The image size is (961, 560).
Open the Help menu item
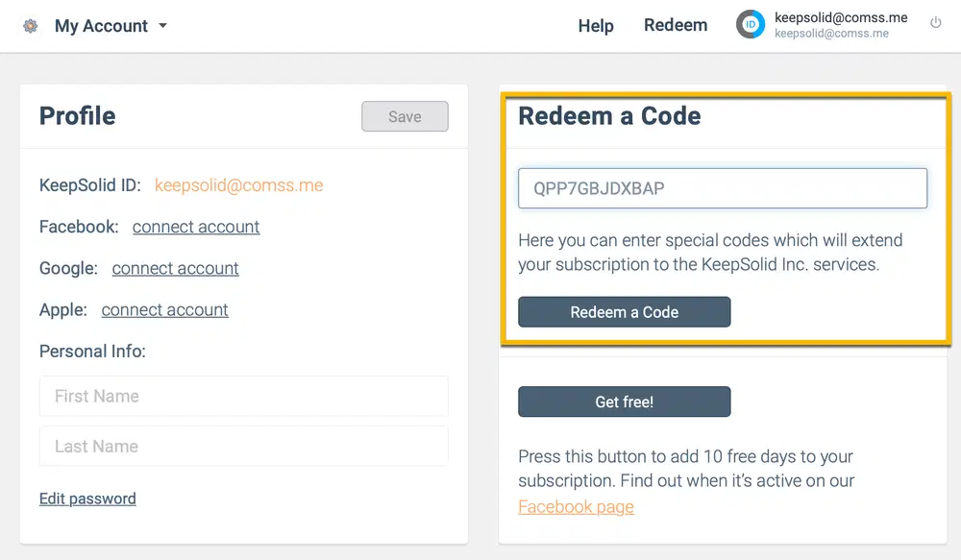point(596,26)
